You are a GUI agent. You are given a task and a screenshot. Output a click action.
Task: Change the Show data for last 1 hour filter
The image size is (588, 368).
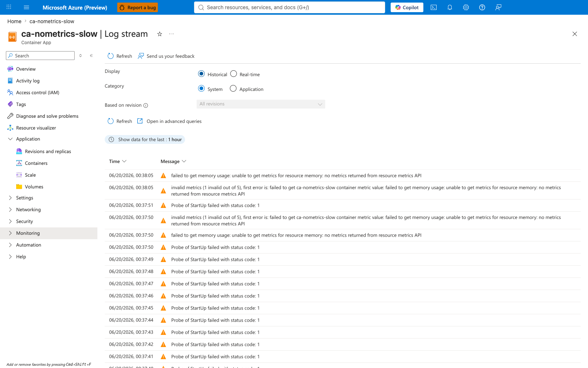coord(145,139)
